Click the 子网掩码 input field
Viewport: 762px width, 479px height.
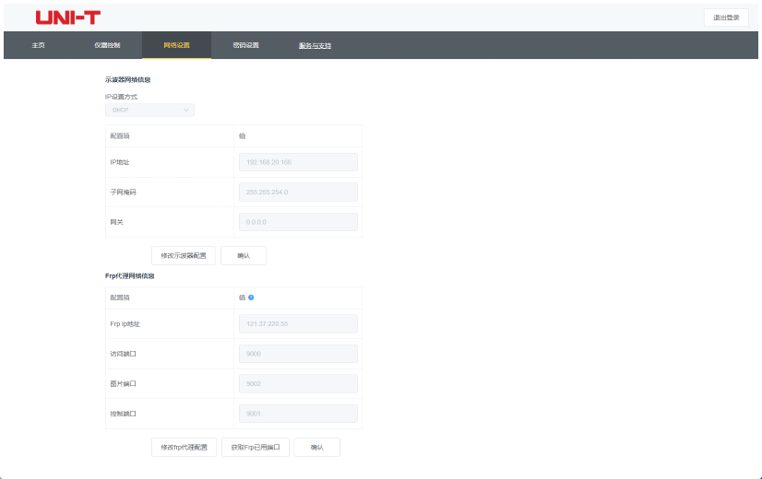tap(298, 192)
